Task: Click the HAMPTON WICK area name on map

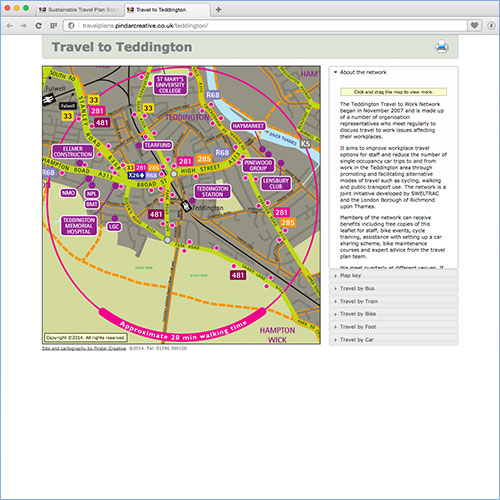Action: click(x=277, y=335)
